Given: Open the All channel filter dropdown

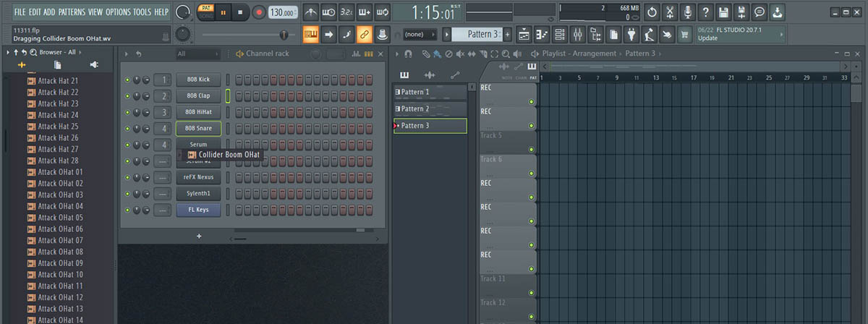Looking at the screenshot, I should 197,54.
